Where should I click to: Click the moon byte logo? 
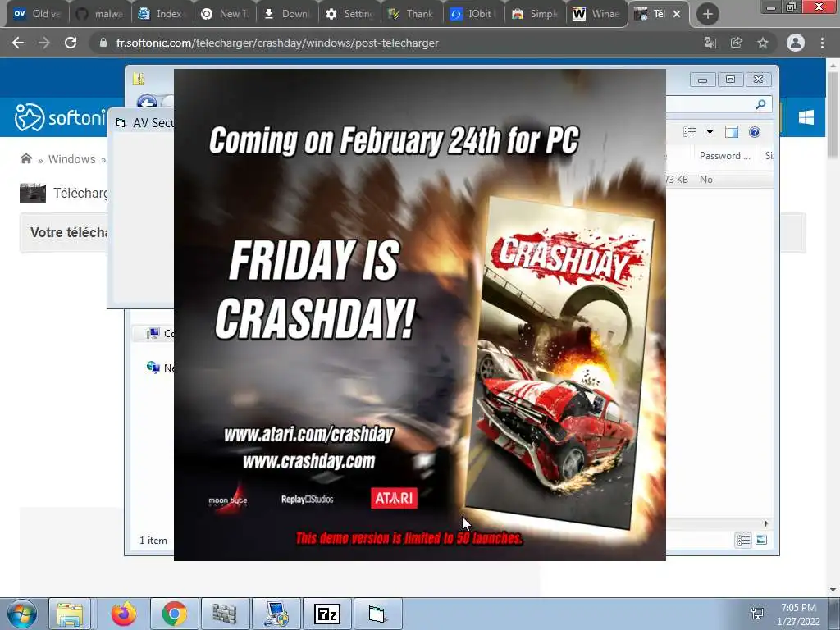click(x=228, y=500)
